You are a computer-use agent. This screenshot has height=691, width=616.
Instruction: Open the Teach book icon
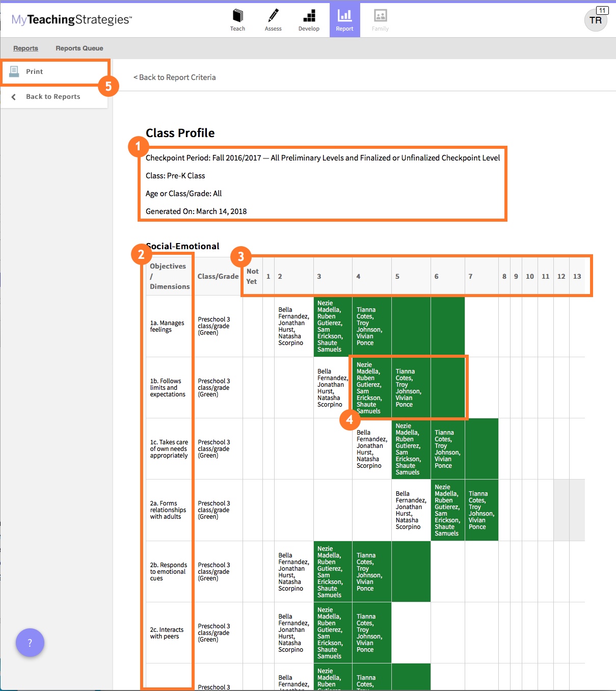[x=237, y=16]
